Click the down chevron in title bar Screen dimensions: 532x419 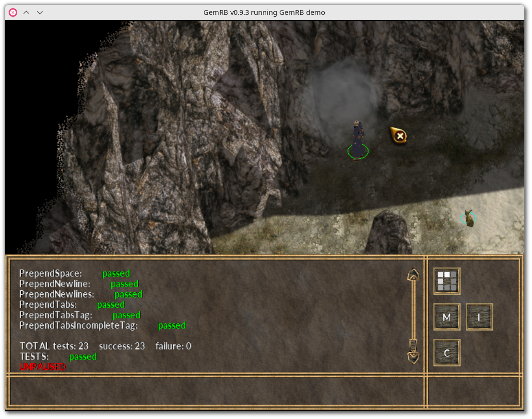pos(40,12)
